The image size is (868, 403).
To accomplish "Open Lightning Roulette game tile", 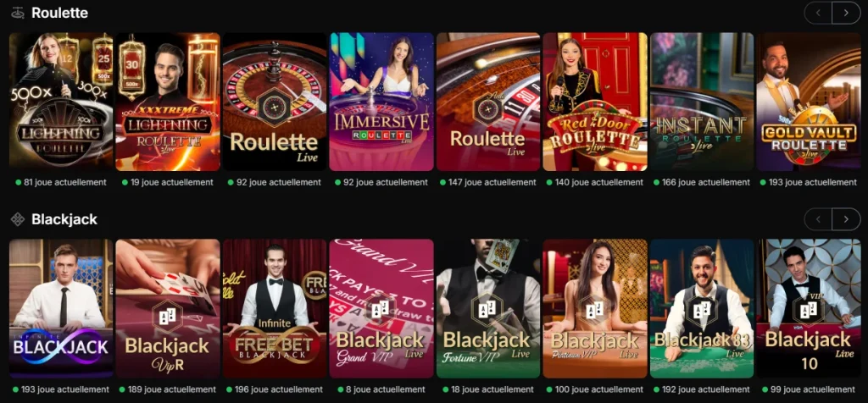I will [61, 102].
